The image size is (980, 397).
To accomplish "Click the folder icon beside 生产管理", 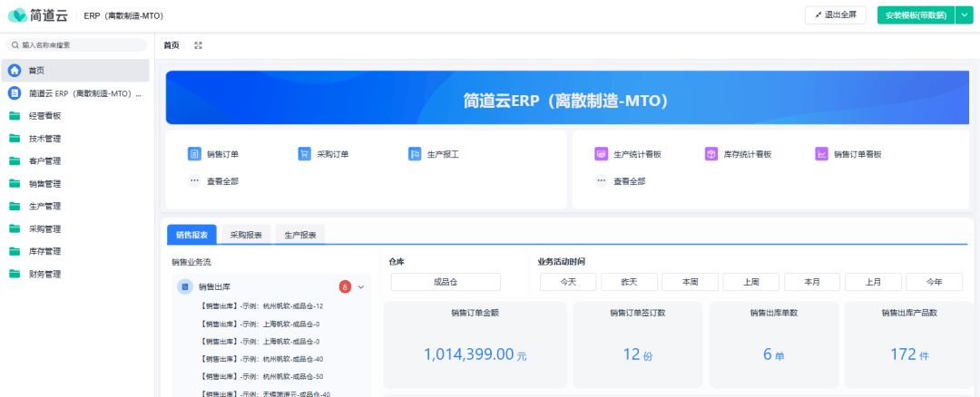I will [x=15, y=206].
